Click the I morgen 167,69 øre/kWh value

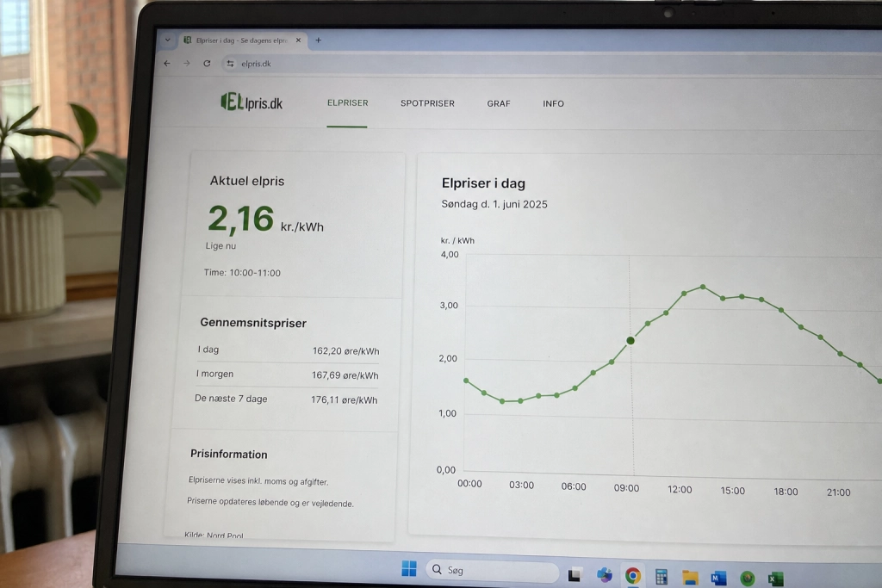click(x=345, y=375)
